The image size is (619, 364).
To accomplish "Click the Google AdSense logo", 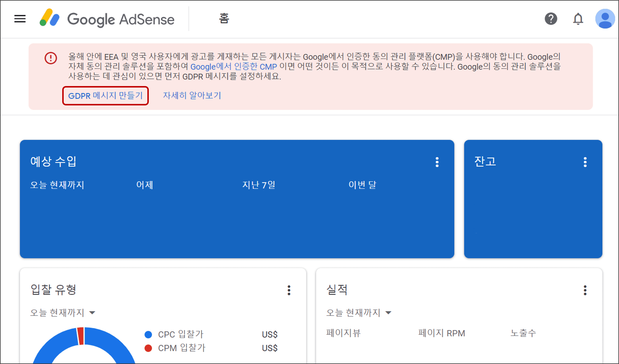I will click(107, 19).
